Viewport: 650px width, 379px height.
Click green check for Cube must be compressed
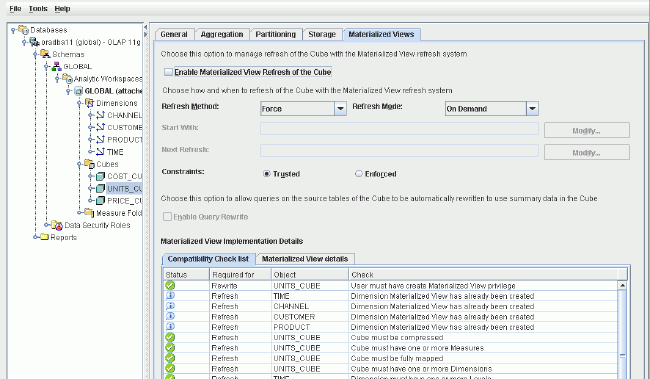pyautogui.click(x=170, y=337)
